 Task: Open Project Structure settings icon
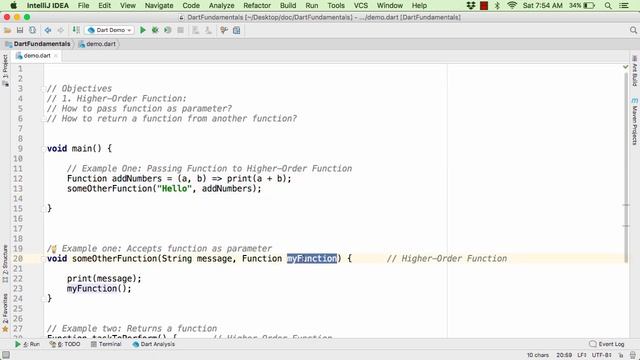coord(224,30)
